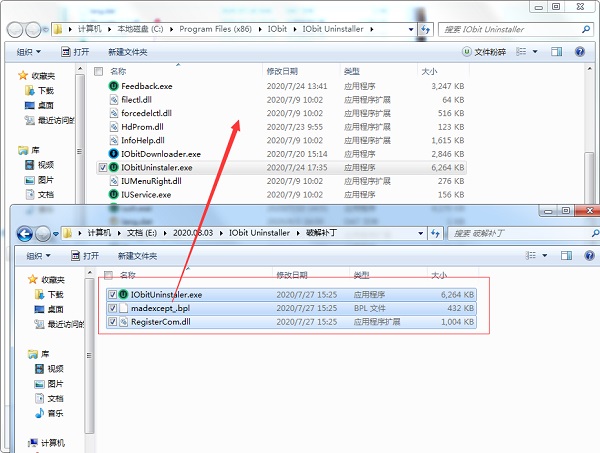Open the 组织 dropdown in top window
This screenshot has height=453, width=600.
point(31,52)
